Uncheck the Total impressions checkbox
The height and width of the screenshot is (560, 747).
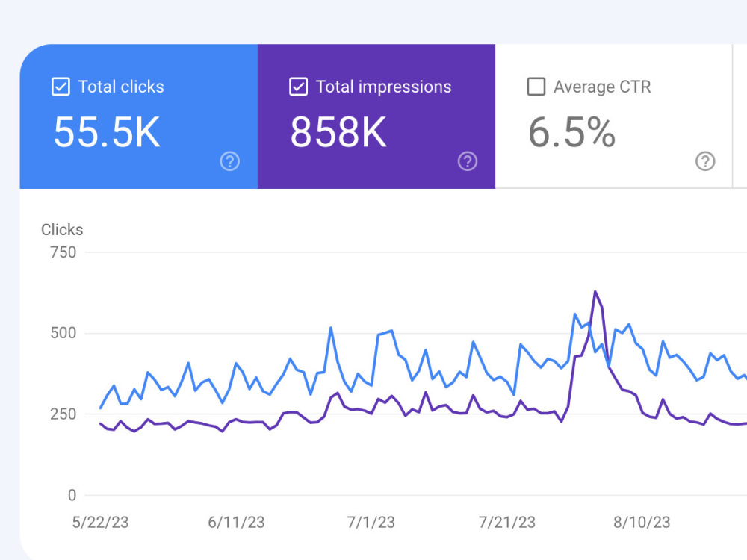point(298,87)
